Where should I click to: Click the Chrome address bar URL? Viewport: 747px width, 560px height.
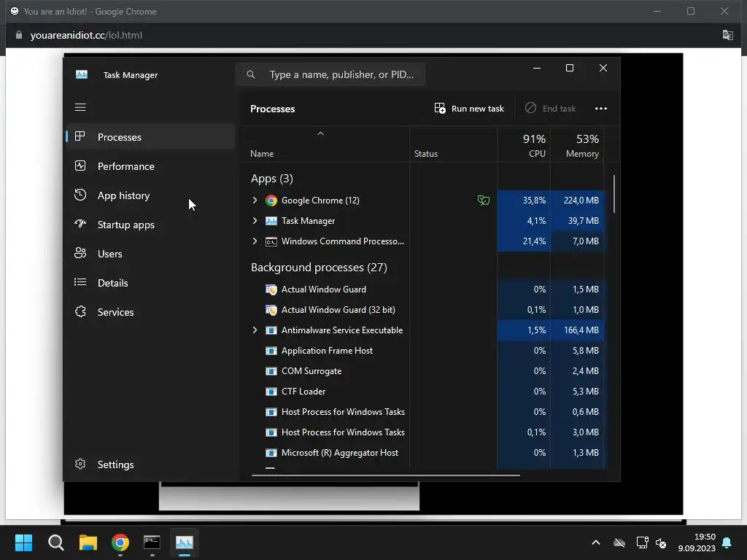click(x=86, y=35)
